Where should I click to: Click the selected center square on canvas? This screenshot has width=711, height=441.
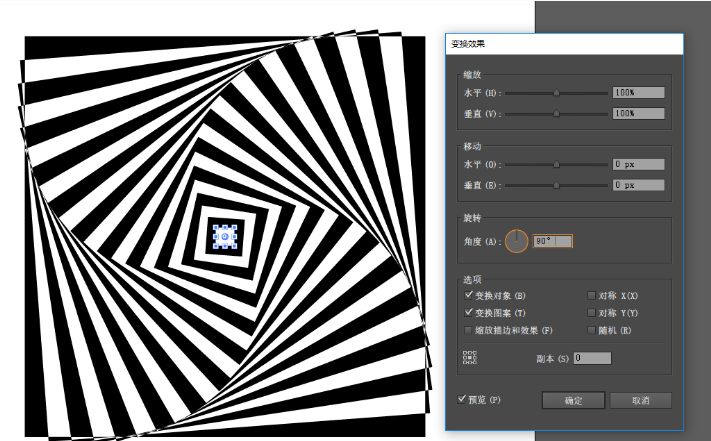coord(224,237)
